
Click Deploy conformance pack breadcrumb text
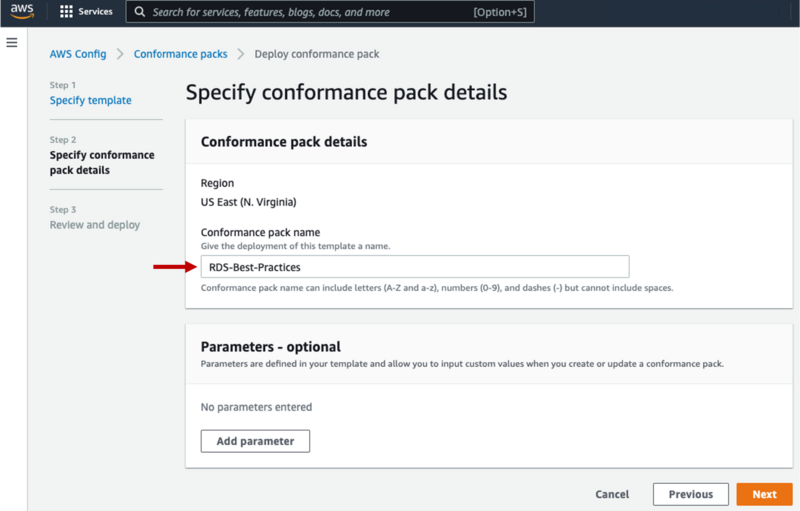point(317,54)
